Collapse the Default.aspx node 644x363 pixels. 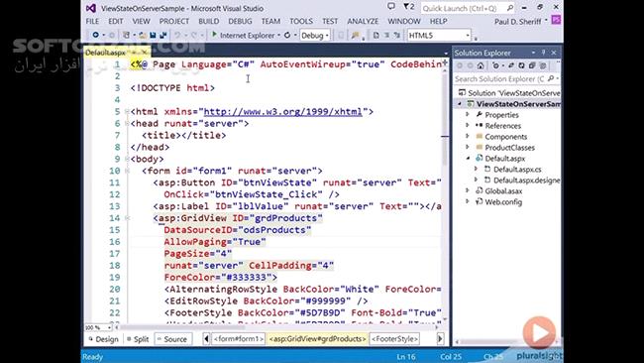468,159
